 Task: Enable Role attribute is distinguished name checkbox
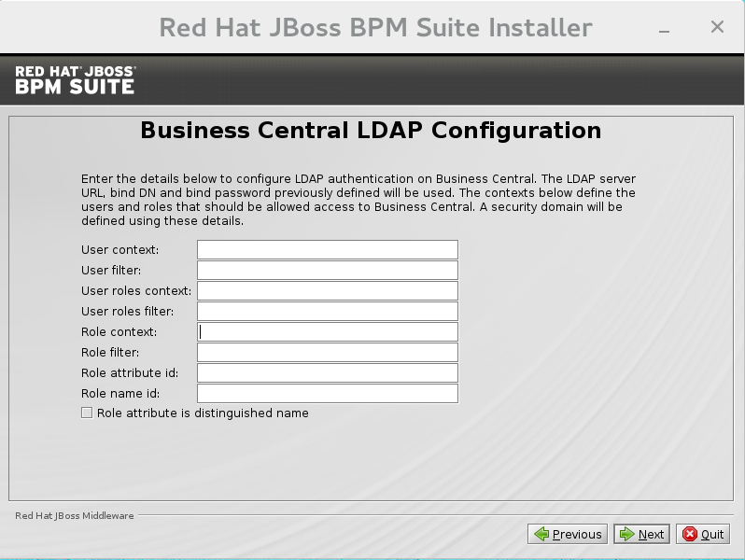87,413
